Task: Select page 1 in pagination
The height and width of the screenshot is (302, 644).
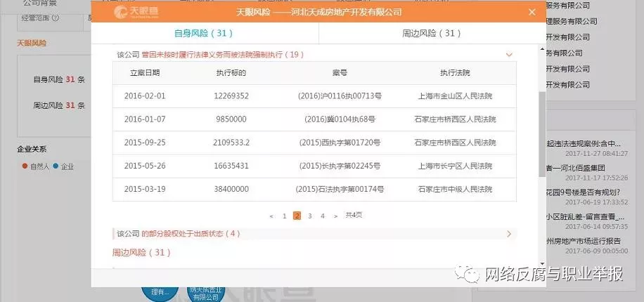Action: click(284, 216)
